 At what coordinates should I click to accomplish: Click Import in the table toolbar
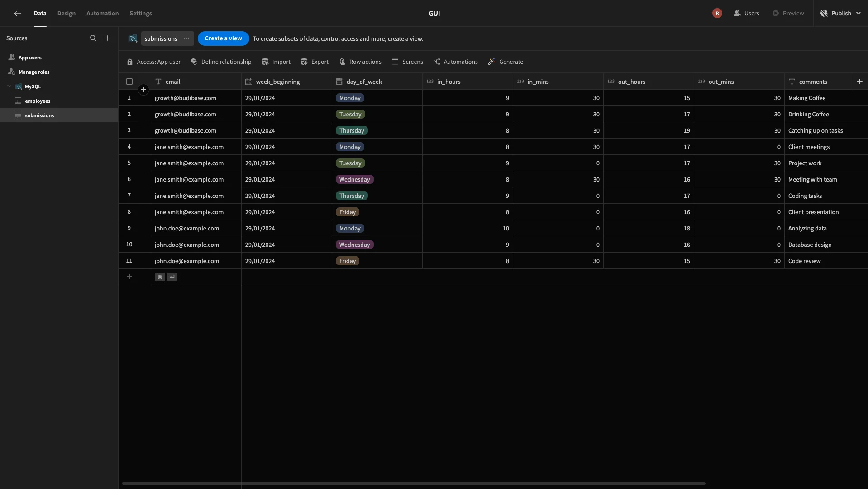[x=276, y=62]
